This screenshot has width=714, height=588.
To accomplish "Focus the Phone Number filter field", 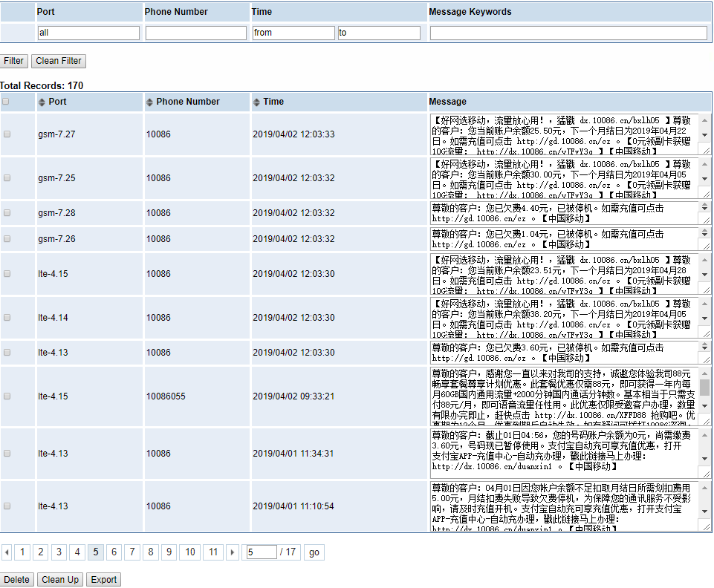I will [x=196, y=33].
